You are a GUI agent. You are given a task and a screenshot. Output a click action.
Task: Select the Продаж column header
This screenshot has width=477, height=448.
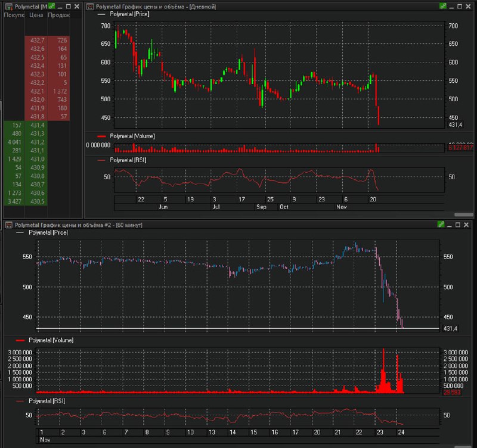pos(58,15)
